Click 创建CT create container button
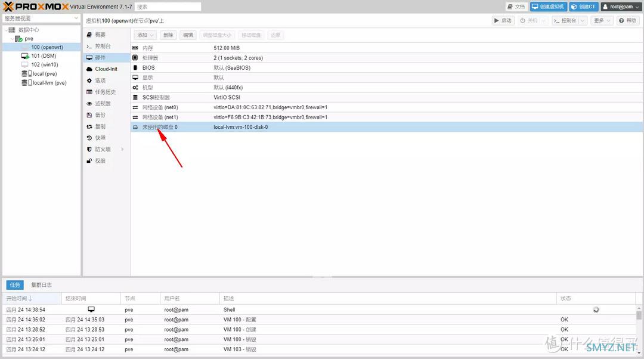The height and width of the screenshot is (359, 644). pos(583,7)
